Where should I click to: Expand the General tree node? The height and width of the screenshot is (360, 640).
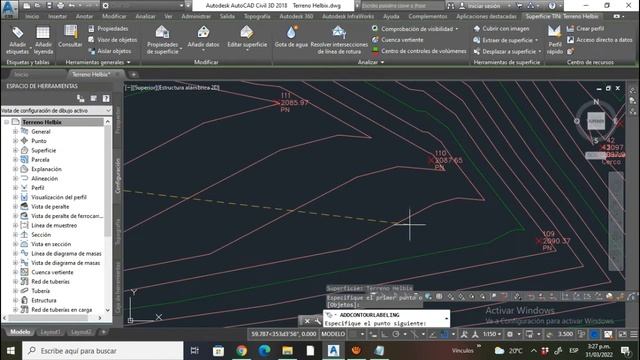15,131
